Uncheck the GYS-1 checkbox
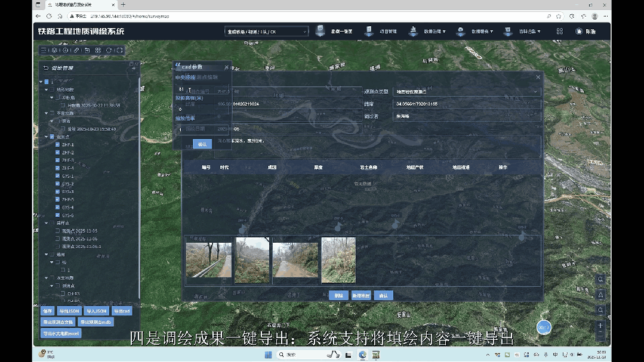 (57, 176)
